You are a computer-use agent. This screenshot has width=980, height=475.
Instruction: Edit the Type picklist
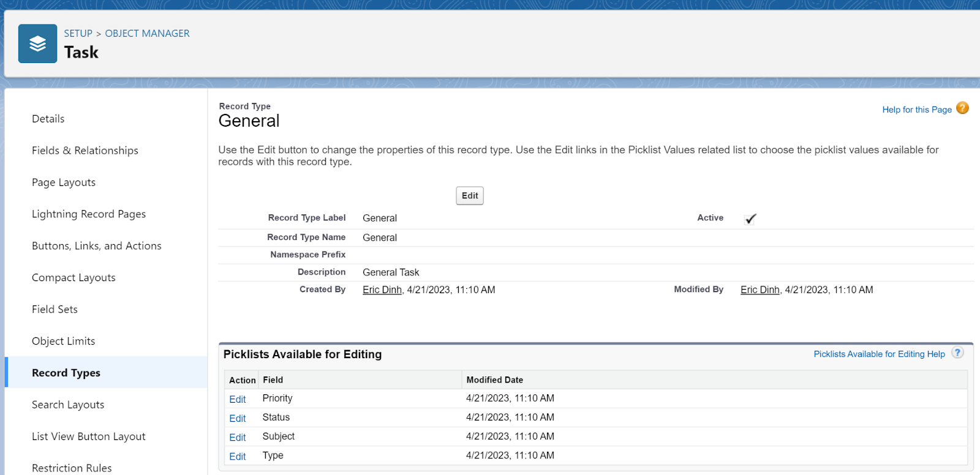coord(237,456)
